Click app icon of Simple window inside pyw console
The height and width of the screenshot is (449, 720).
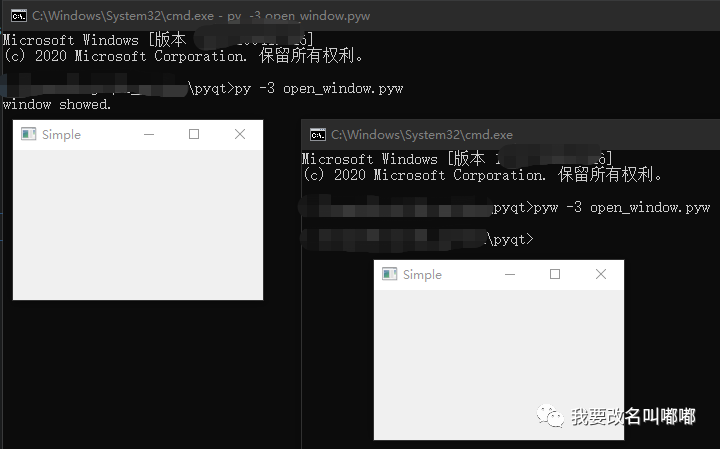pyautogui.click(x=389, y=274)
